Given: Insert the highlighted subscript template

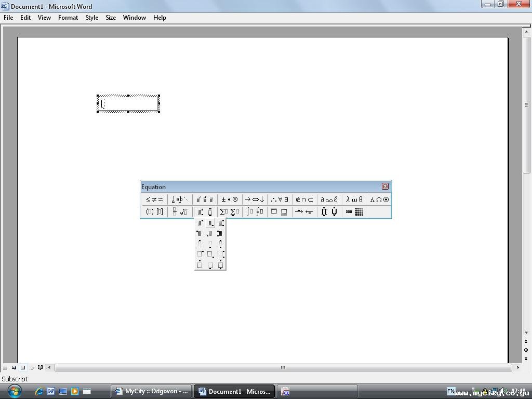Looking at the screenshot, I should 210,223.
